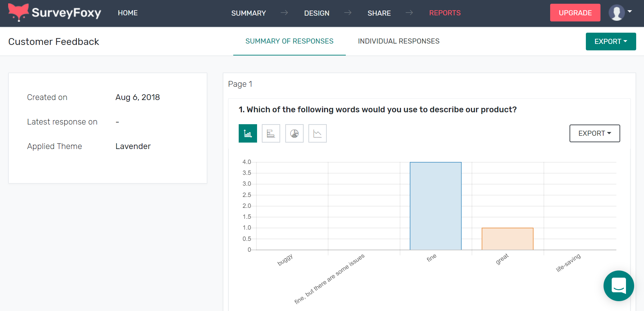Image resolution: width=644 pixels, height=311 pixels.
Task: Click the UPGRADE button
Action: tap(575, 13)
